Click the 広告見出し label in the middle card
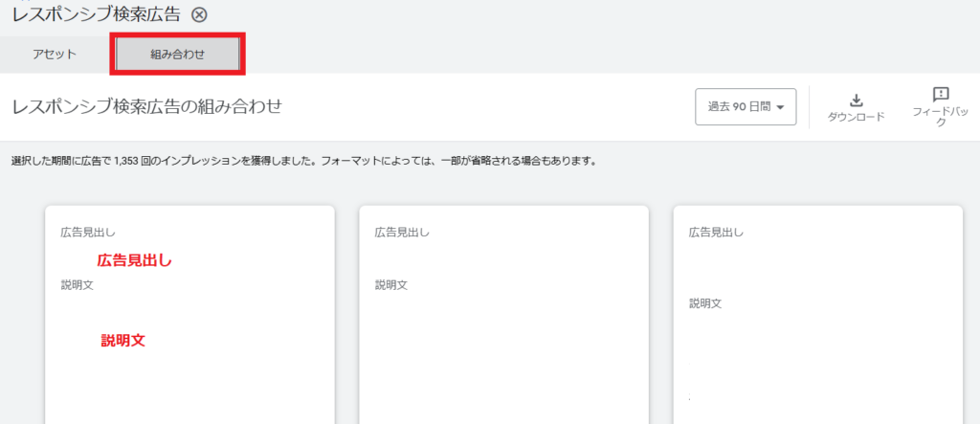 pos(401,232)
